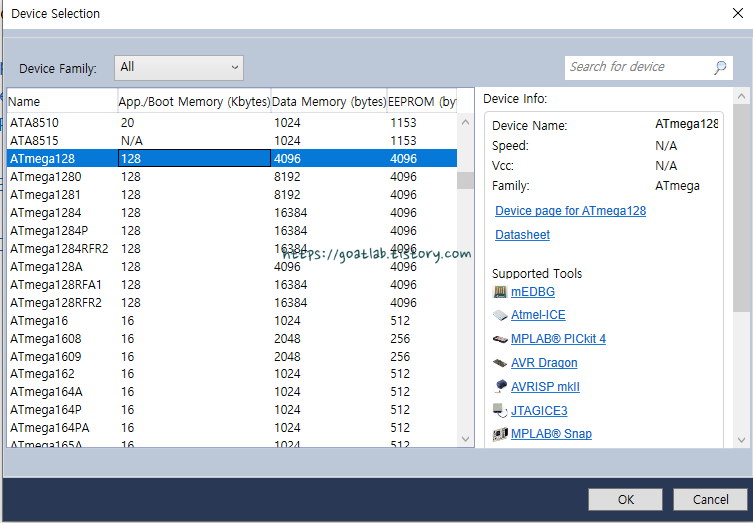Open the MPLAB Snap link
Screen dimensions: 753x523
point(551,434)
